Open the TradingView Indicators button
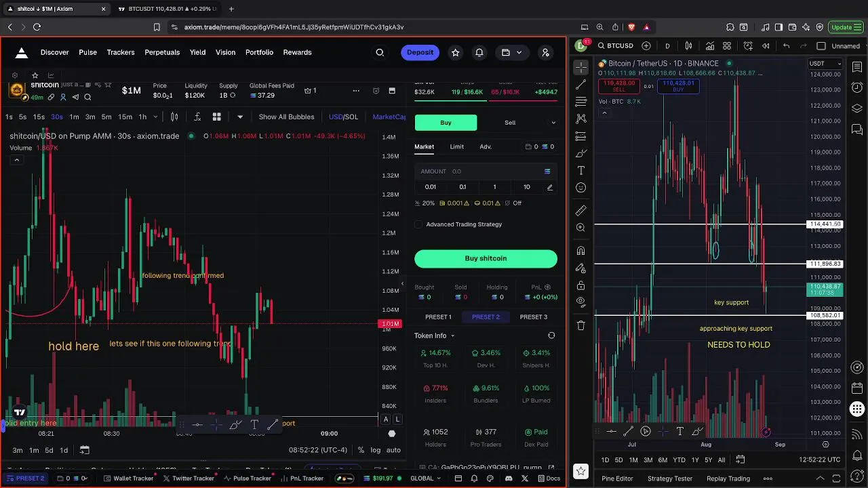 point(709,46)
